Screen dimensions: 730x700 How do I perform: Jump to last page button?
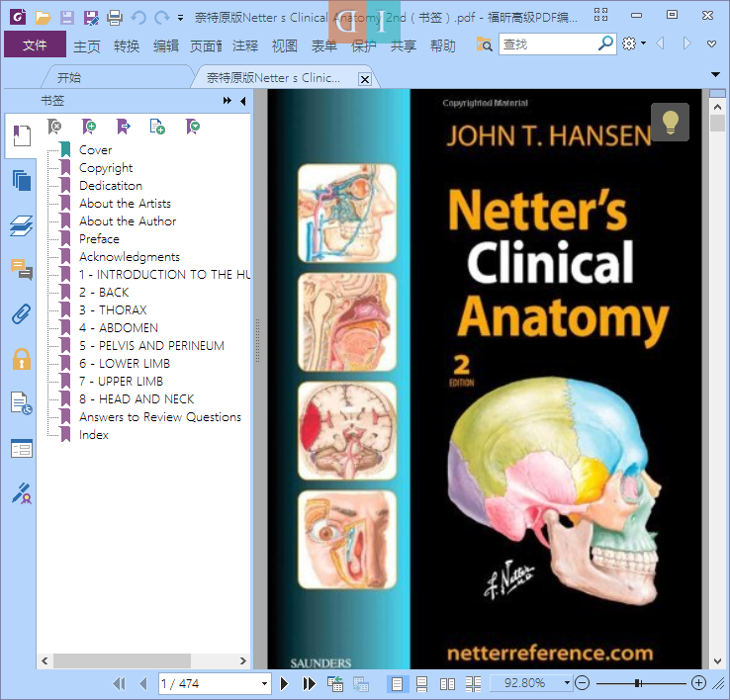click(310, 683)
